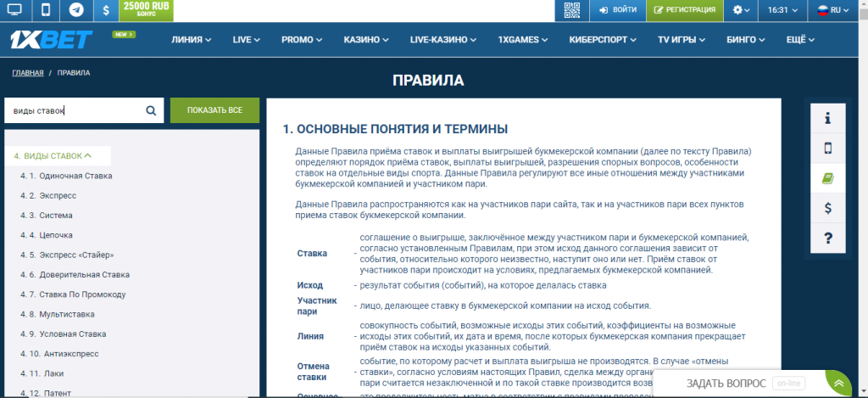Open the RU language selector

coord(833,10)
